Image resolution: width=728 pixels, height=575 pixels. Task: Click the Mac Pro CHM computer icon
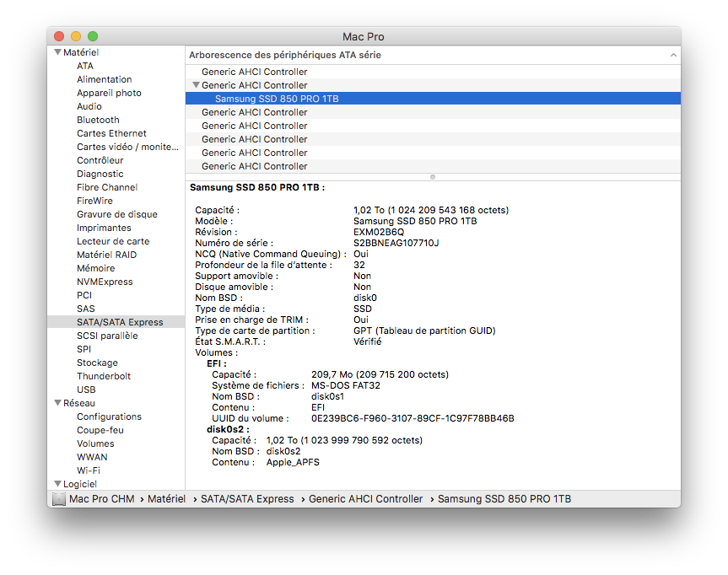[x=59, y=499]
